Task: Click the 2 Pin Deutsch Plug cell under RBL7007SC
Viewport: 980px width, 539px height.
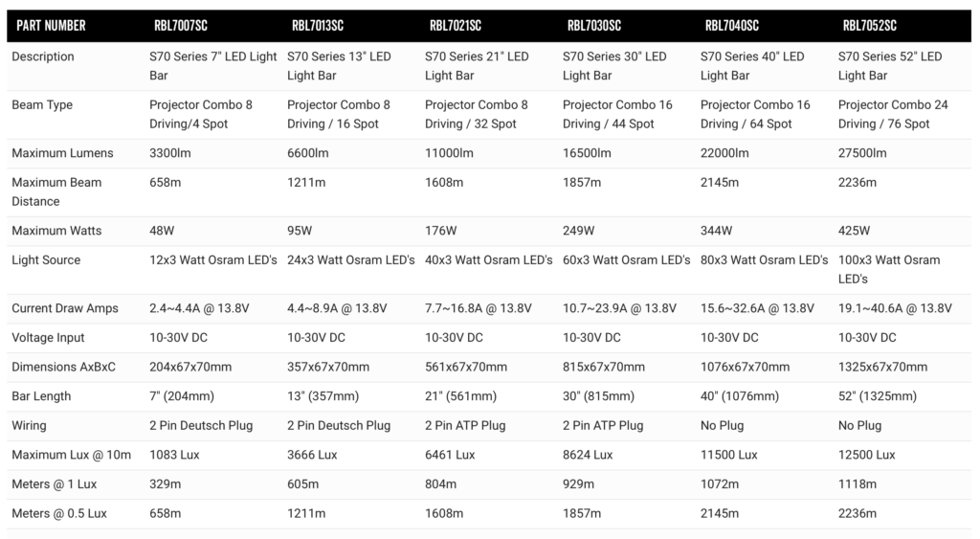Action: coord(201,426)
